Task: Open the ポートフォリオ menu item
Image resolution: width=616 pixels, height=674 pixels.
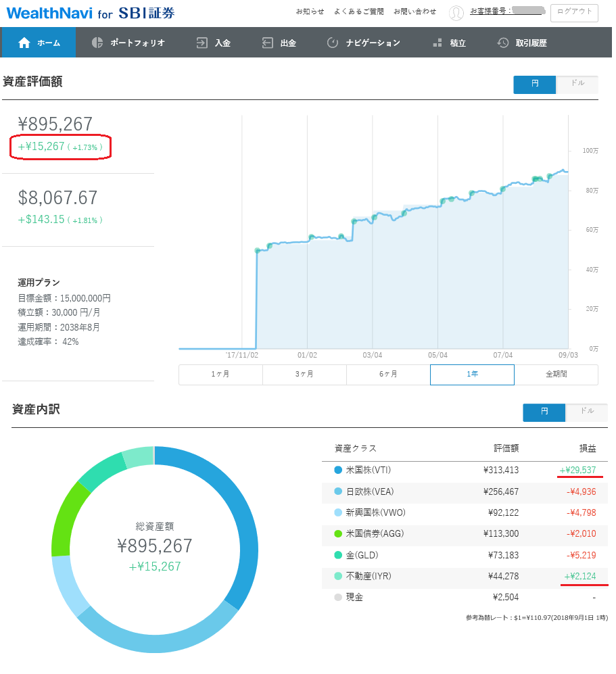Action: coord(128,43)
